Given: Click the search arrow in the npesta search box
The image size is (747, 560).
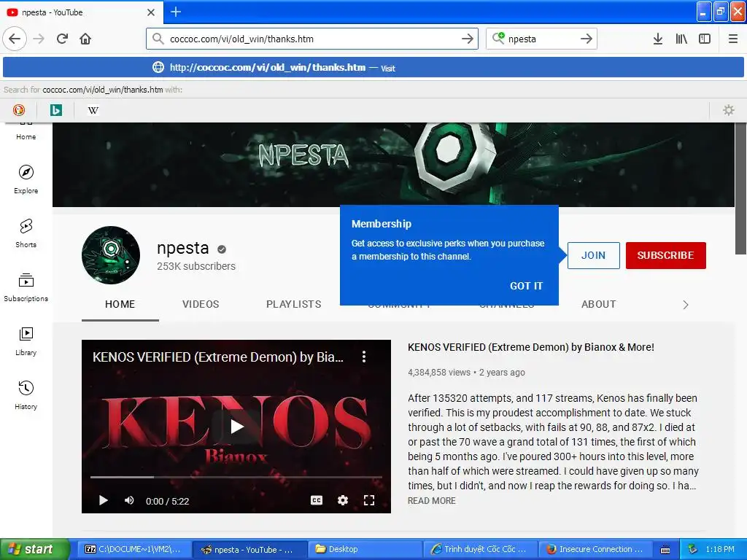Looking at the screenshot, I should pos(587,39).
